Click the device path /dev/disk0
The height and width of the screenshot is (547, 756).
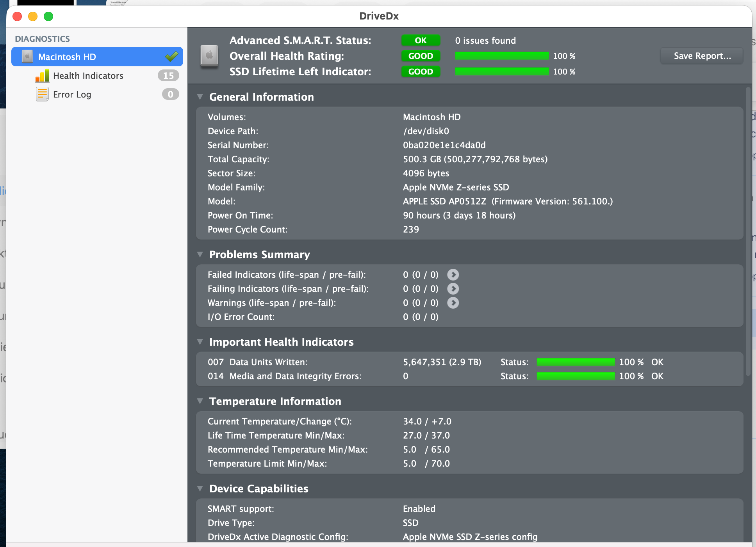pyautogui.click(x=426, y=131)
